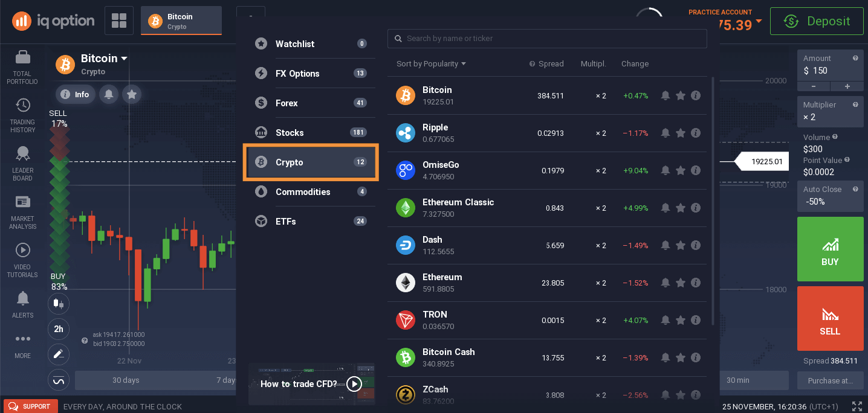Viewport: 868px width, 413px height.
Task: Open the Trading History panel
Action: coord(22,115)
